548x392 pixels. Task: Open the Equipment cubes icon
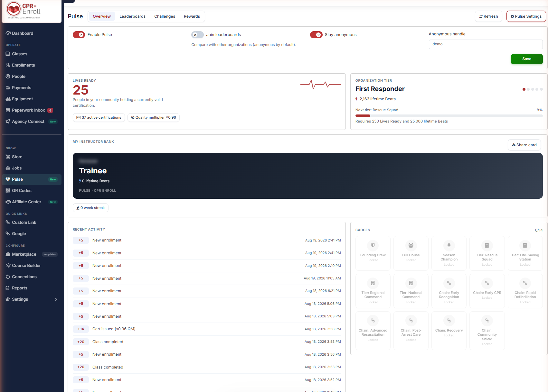click(8, 99)
